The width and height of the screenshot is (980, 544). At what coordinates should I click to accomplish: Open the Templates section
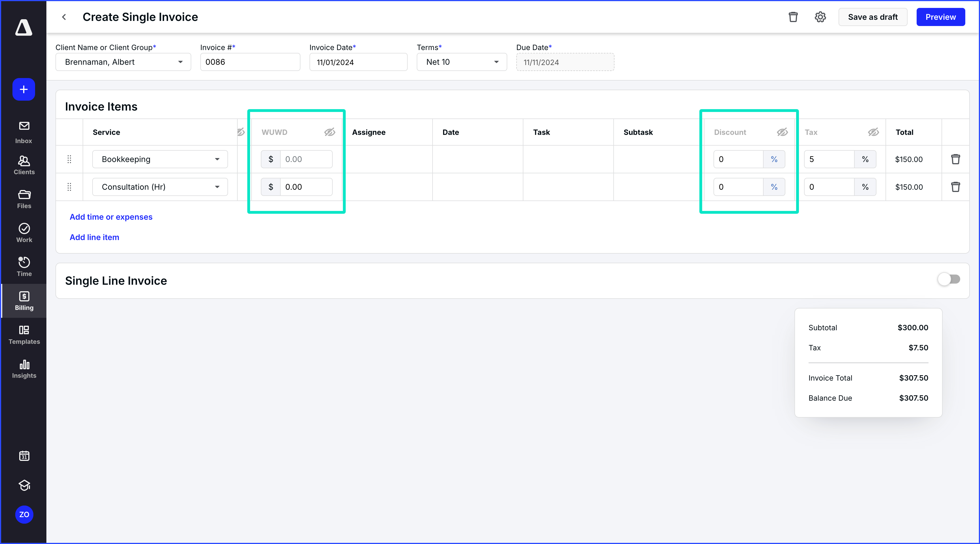(23, 334)
